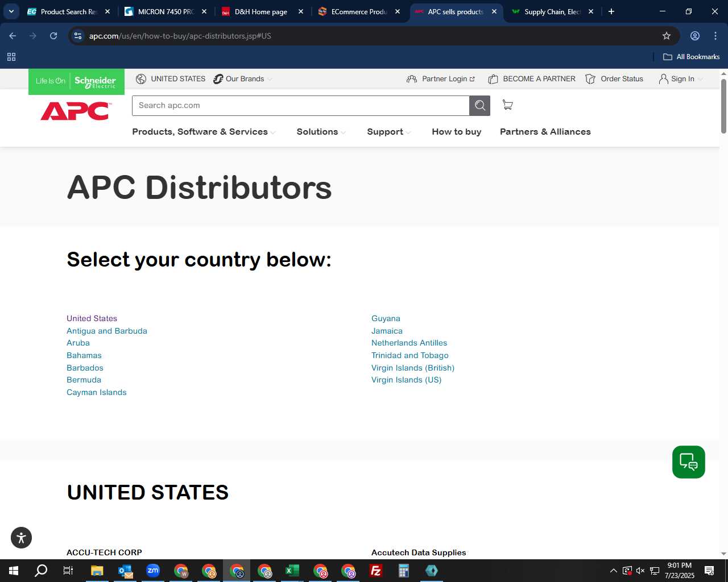This screenshot has width=728, height=582.
Task: Switch to MICRON 7450 PRO tab
Action: pos(166,11)
